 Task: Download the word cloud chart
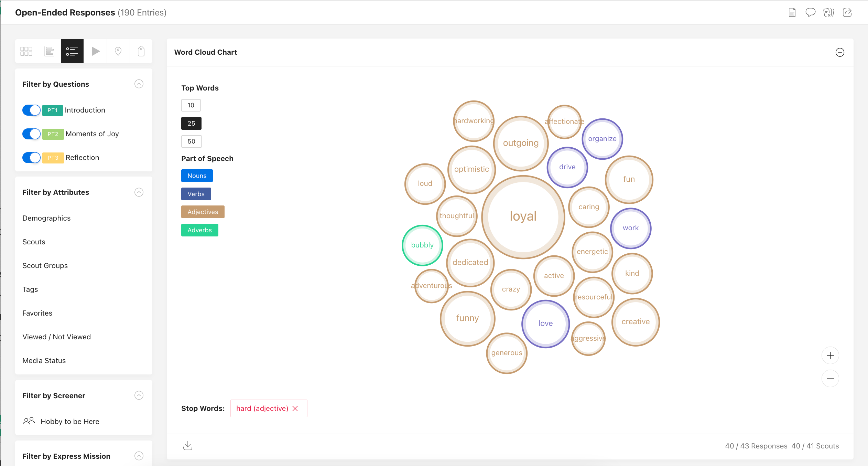[x=188, y=445]
